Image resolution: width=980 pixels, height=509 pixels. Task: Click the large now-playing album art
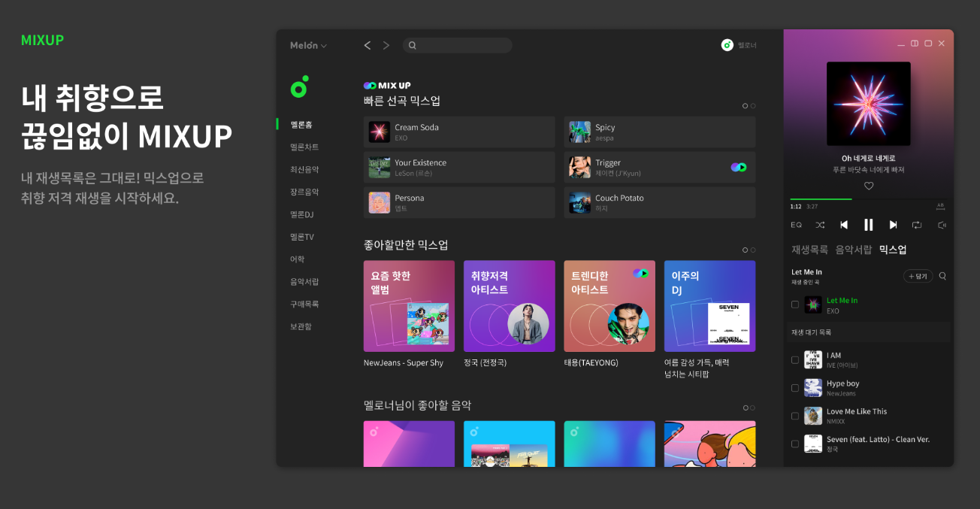pyautogui.click(x=868, y=104)
